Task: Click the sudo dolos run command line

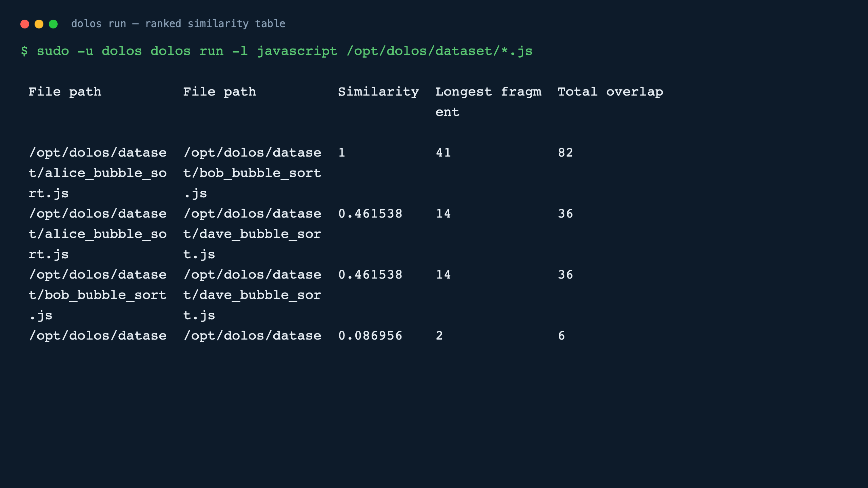Action: coord(277,51)
